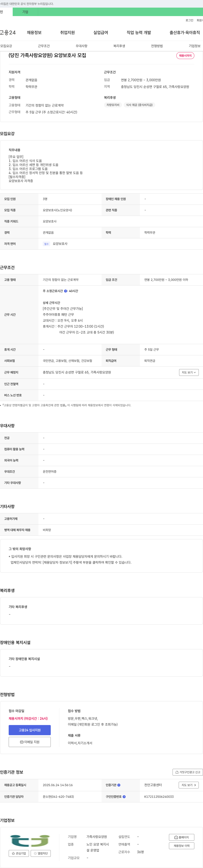Jump to 기업정보 section tab
Viewport: 203px width, 868px height.
195,46
